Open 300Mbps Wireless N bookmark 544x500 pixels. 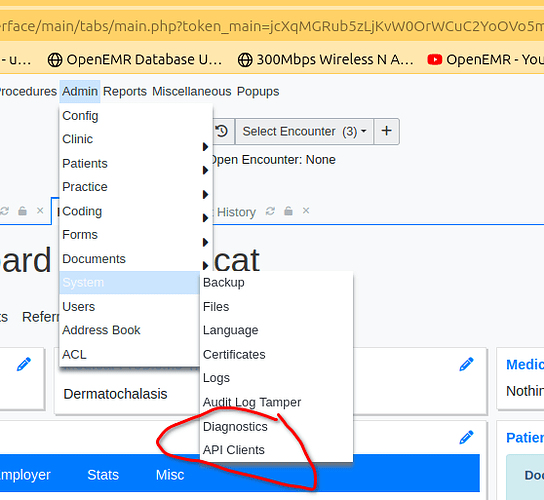tap(325, 60)
